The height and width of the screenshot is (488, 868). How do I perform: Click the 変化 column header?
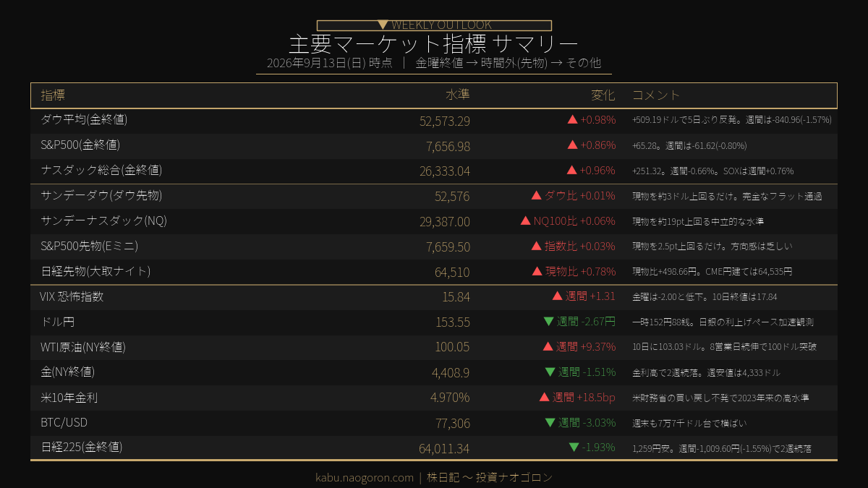point(603,95)
